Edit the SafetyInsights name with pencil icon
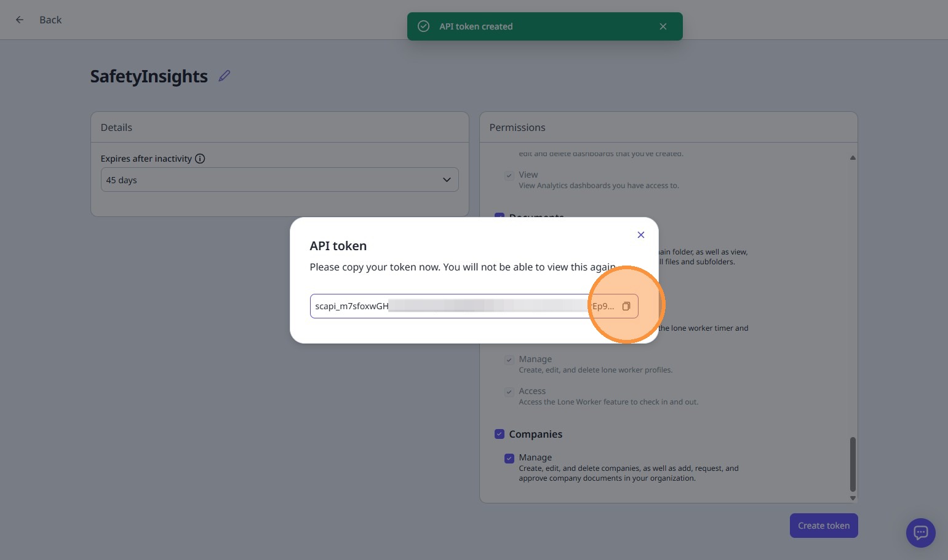The height and width of the screenshot is (560, 948). tap(225, 76)
